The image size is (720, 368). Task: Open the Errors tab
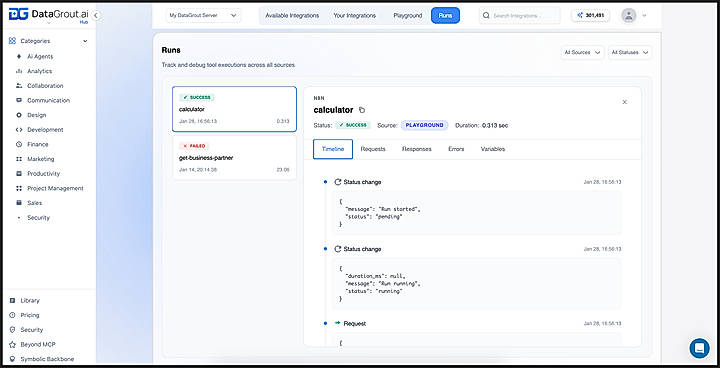tap(456, 149)
